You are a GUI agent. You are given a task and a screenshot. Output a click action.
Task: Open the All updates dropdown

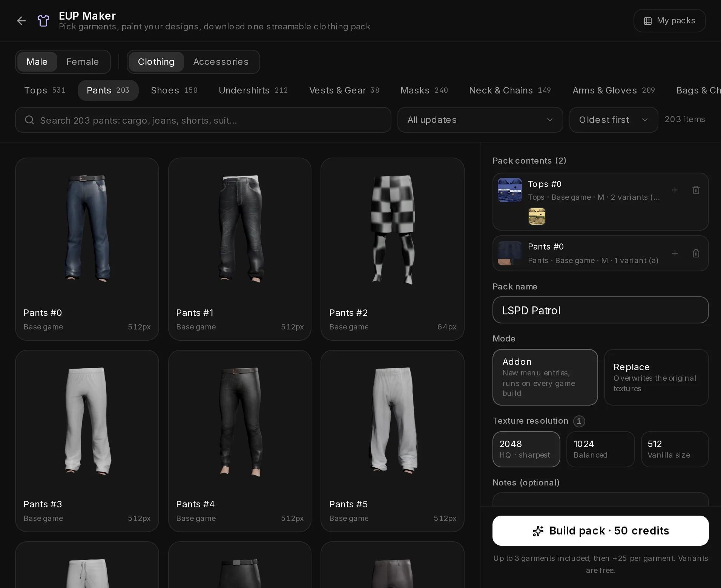tap(480, 120)
